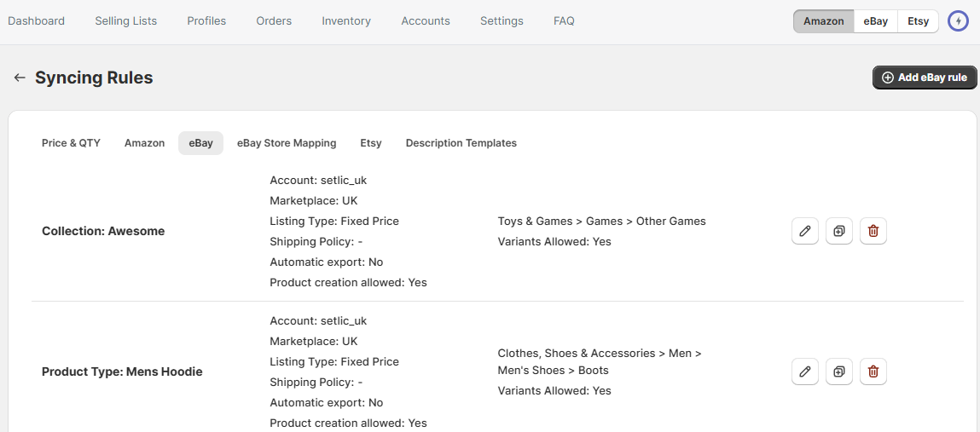
Task: Show the Amazon syncing rules tab
Action: [x=144, y=143]
